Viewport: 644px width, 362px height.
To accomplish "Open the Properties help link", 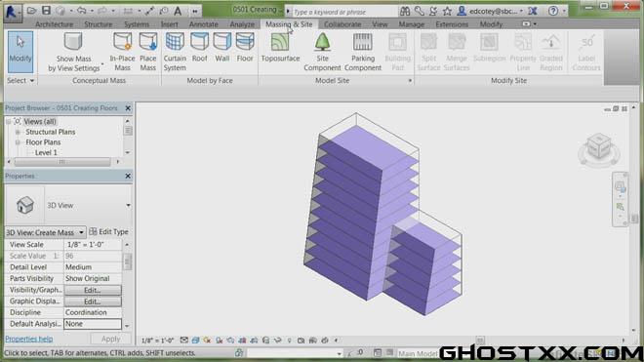I will (28, 339).
